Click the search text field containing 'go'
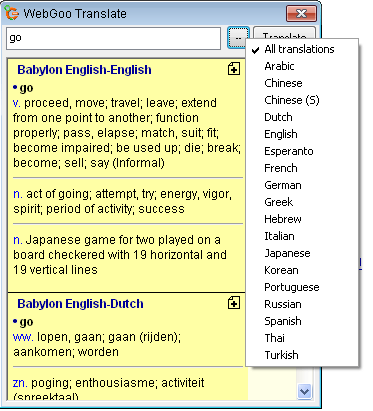Image resolution: width=373 pixels, height=411 pixels. click(x=113, y=38)
